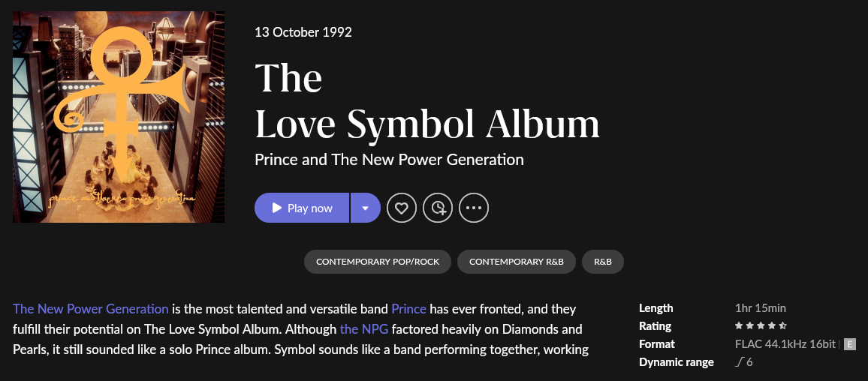
Task: Click the FLAC 44.1kHz 16bit format text
Action: pyautogui.click(x=785, y=344)
